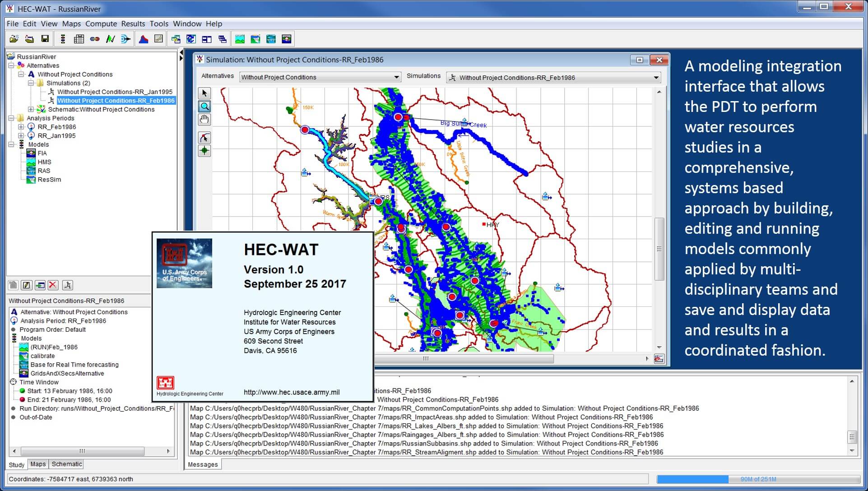Click the map vertical scrollbar thumb
This screenshot has height=491, width=868.
[659, 249]
